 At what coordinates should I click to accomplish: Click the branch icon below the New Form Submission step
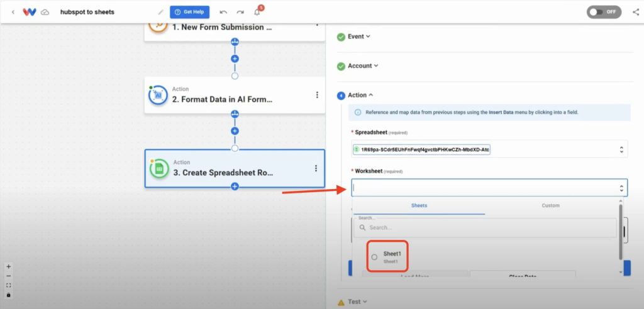point(235,41)
